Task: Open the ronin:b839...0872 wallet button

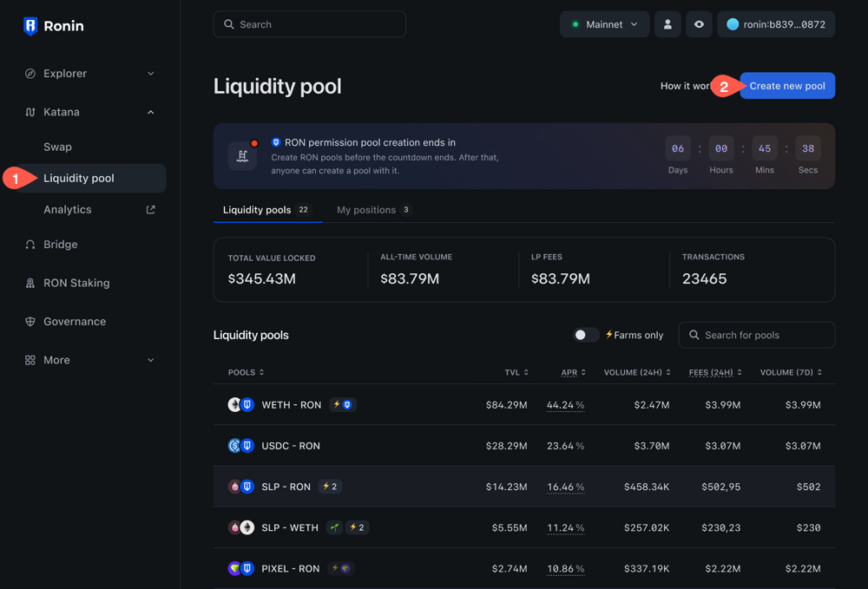Action: coord(776,24)
